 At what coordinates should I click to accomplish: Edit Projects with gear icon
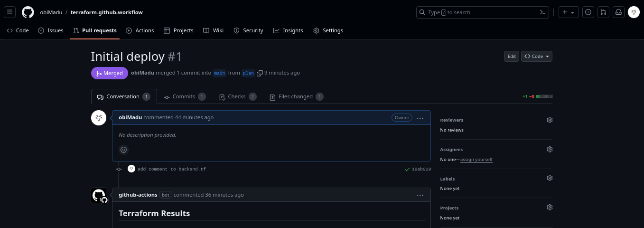coord(550,208)
